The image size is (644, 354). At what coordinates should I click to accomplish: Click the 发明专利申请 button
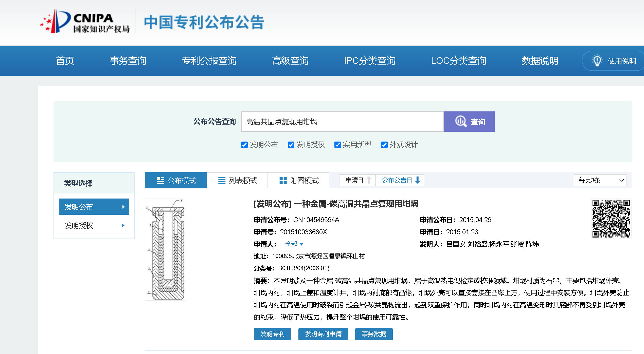click(x=323, y=334)
